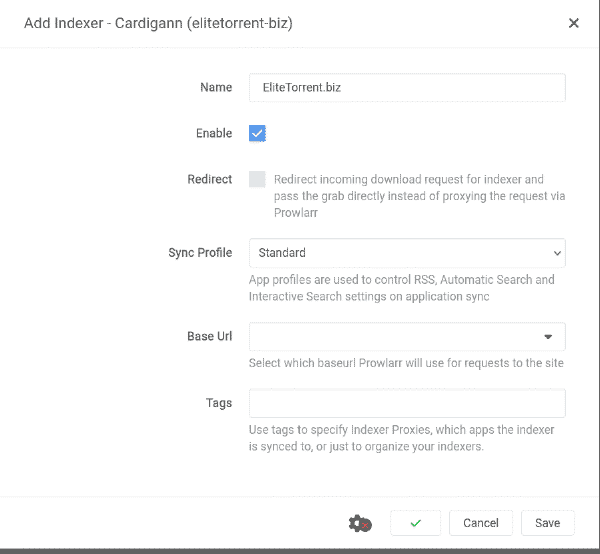Screen dimensions: 600x554
Task: Click the Redirect label text
Action: click(x=210, y=179)
